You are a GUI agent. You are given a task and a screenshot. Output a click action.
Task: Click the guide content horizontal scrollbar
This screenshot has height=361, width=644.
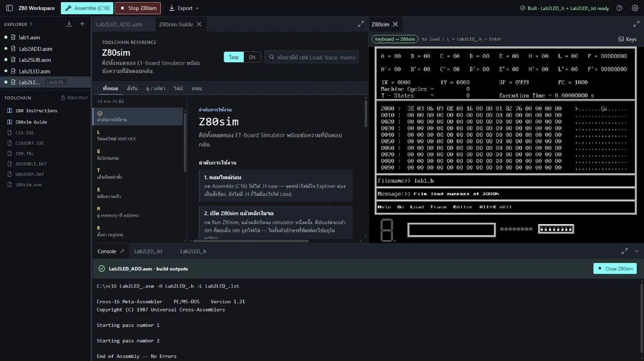[x=251, y=241]
